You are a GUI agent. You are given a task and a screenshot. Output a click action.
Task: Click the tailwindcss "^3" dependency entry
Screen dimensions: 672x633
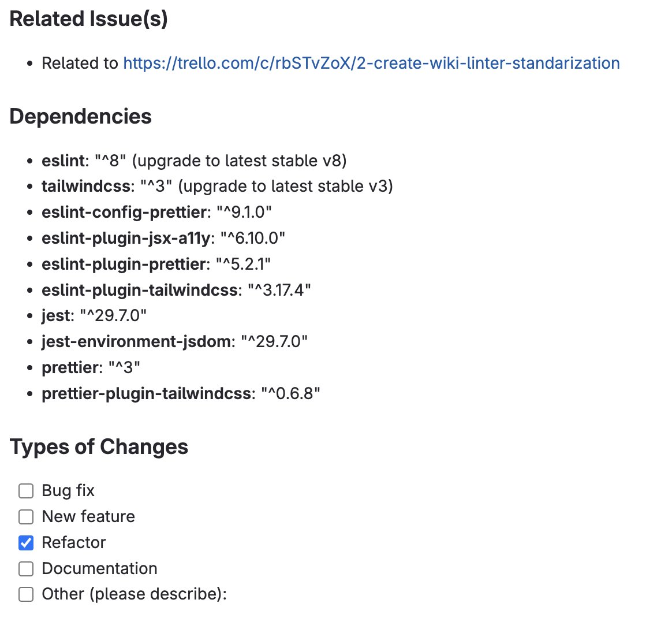[217, 187]
